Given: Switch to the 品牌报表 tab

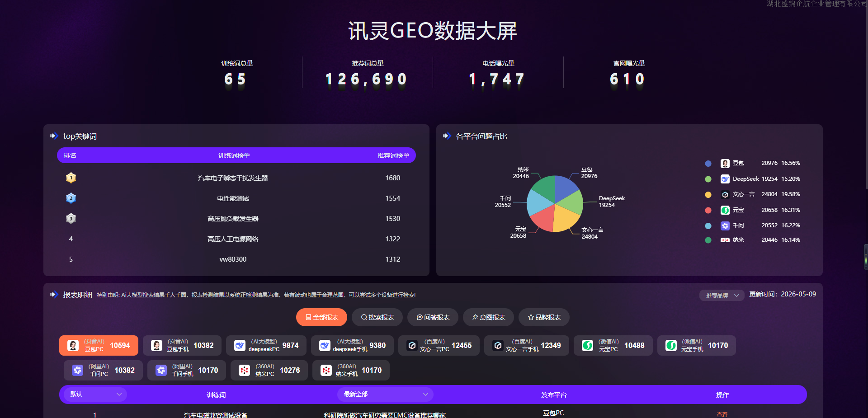Looking at the screenshot, I should click(544, 317).
